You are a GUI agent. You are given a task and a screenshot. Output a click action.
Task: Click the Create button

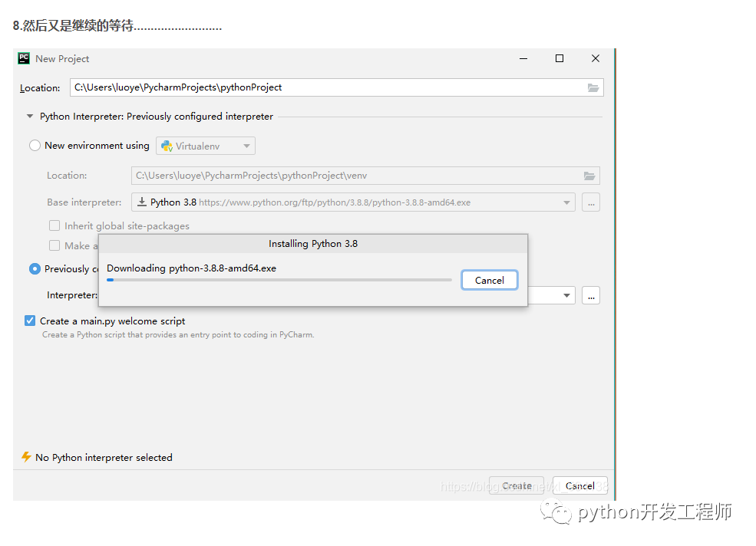[x=517, y=485]
